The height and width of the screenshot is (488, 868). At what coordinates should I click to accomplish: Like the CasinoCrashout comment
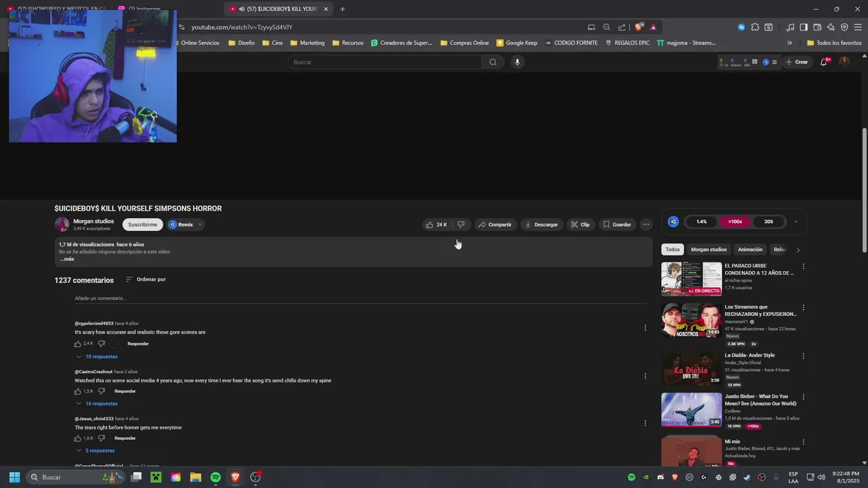coord(78,391)
